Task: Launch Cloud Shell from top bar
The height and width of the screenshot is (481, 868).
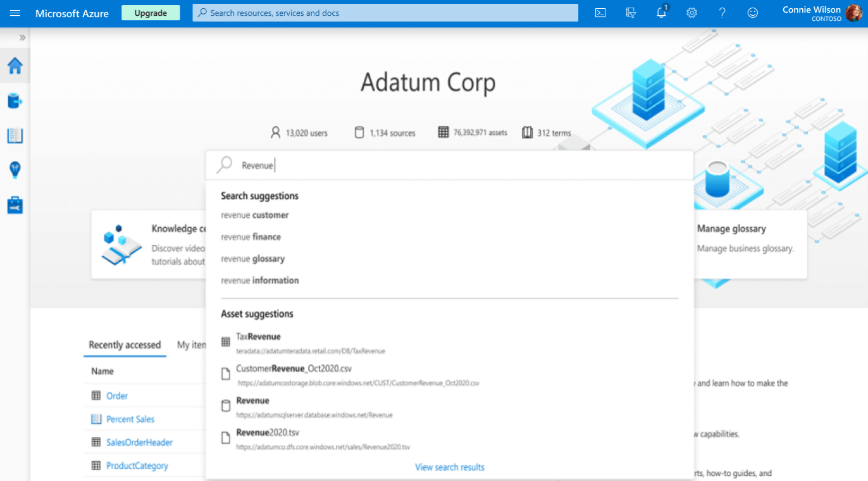Action: tap(600, 13)
